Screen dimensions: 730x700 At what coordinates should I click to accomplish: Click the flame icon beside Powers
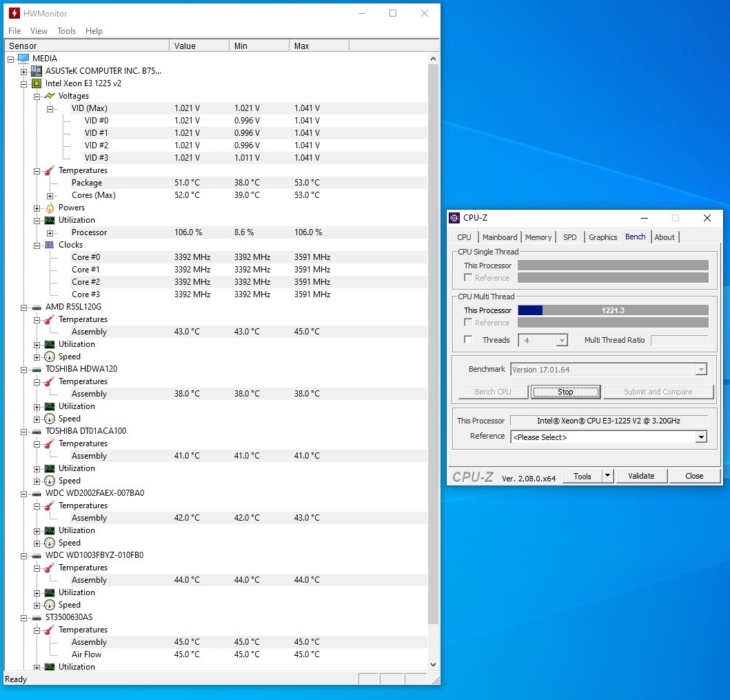tap(50, 208)
